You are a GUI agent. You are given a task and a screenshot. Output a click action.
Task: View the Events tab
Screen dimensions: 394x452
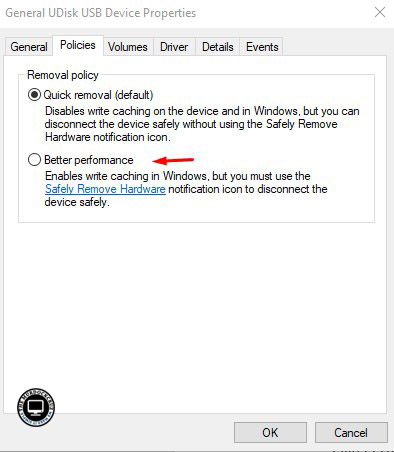(262, 47)
